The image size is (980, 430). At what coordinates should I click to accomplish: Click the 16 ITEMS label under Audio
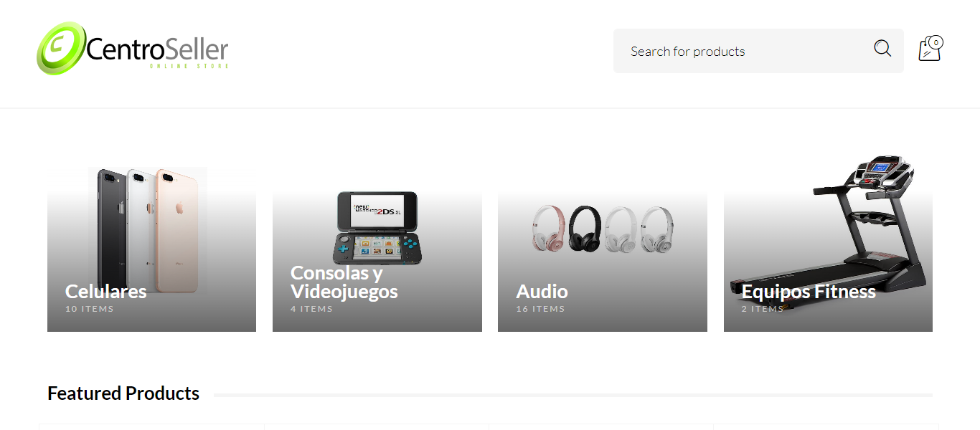click(540, 309)
